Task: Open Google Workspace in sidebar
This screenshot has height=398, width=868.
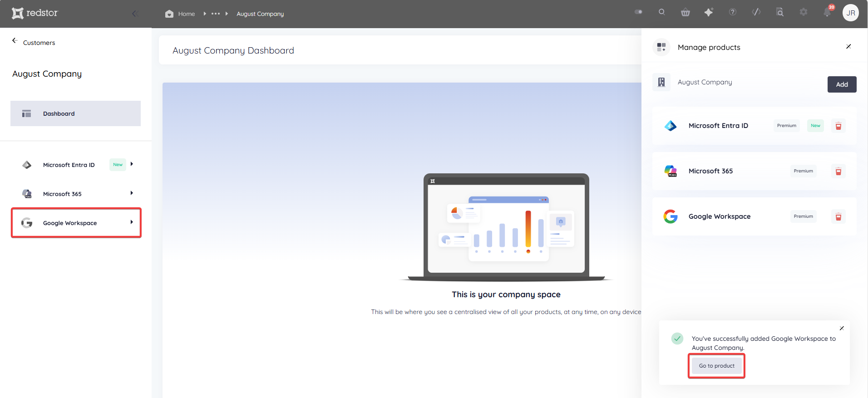Action: 76,223
